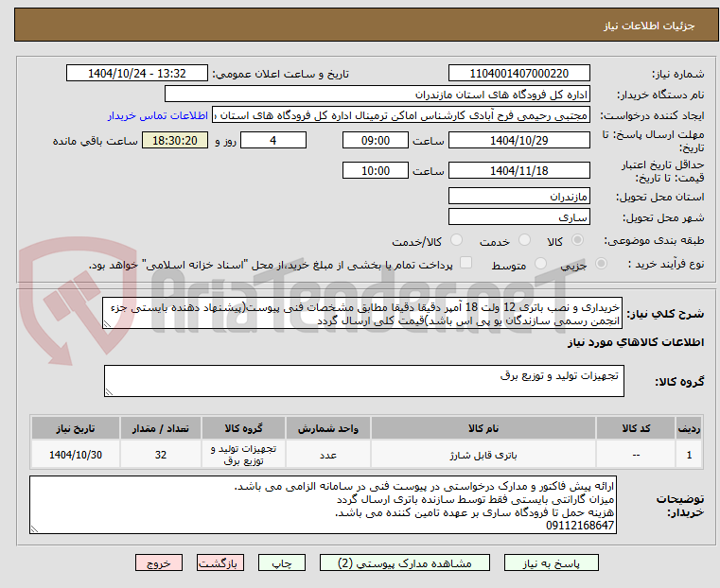The image size is (720, 588).
Task: Click the پاسخ به نیاز button
Action: [x=551, y=562]
